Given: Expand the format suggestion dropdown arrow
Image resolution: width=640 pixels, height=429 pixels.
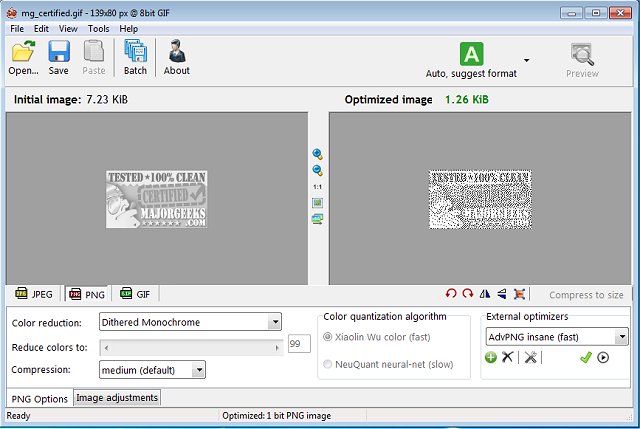Looking at the screenshot, I should tap(527, 60).
